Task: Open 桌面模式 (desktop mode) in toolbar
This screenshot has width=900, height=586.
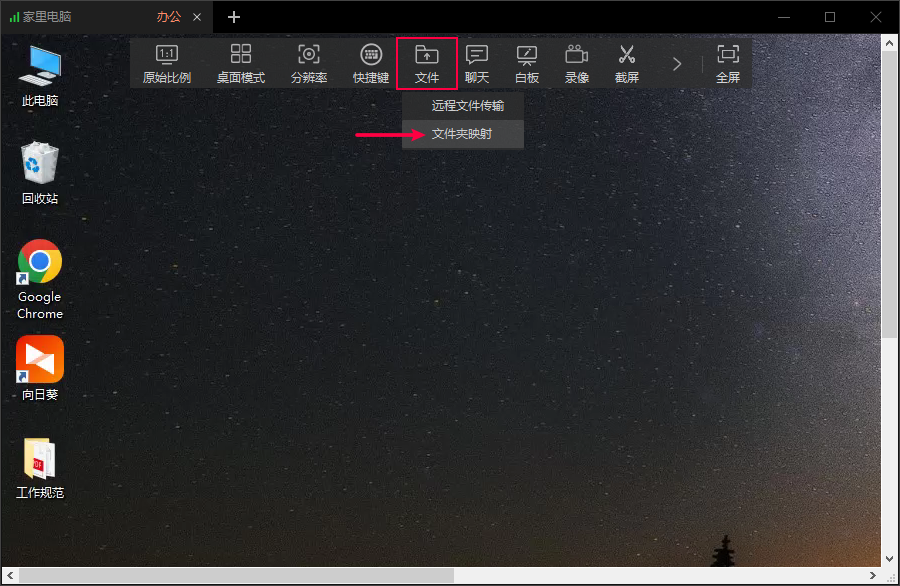Action: coord(241,63)
